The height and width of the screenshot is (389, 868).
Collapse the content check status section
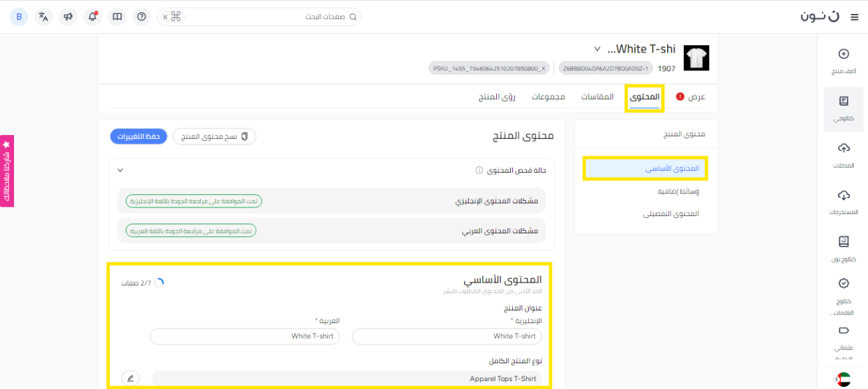click(120, 170)
